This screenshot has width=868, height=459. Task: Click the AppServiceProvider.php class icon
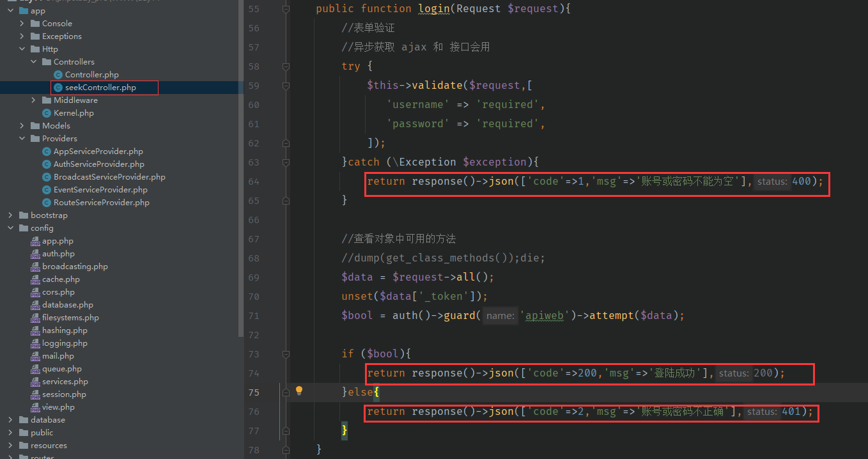click(x=45, y=151)
